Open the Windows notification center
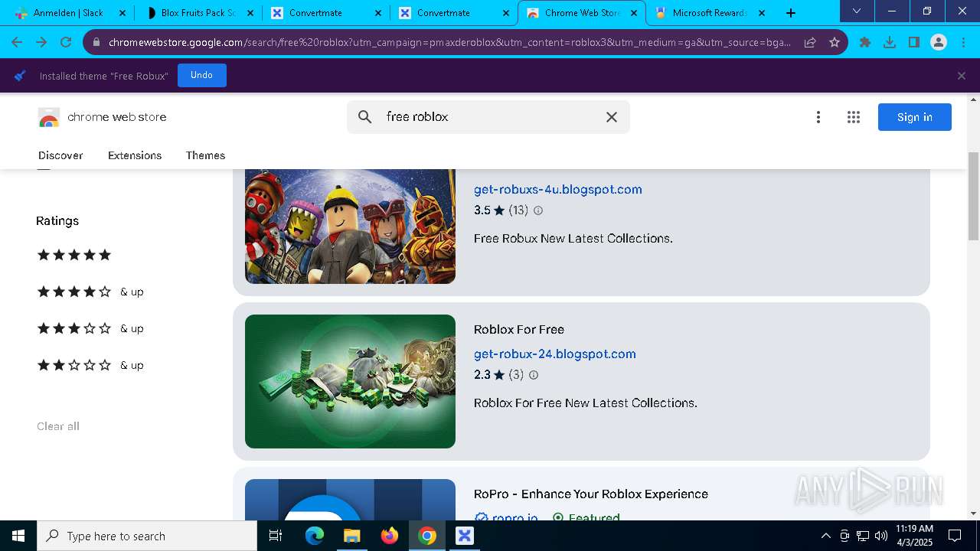This screenshot has height=551, width=980. [955, 536]
